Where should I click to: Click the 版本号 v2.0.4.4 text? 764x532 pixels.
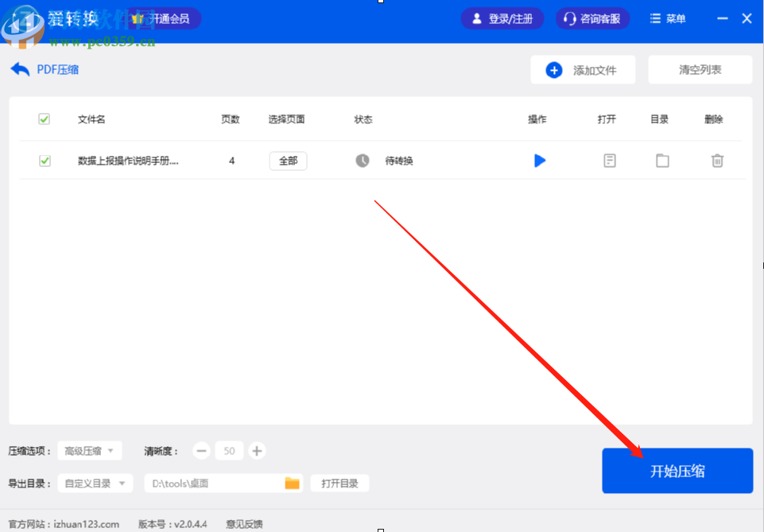tap(173, 524)
